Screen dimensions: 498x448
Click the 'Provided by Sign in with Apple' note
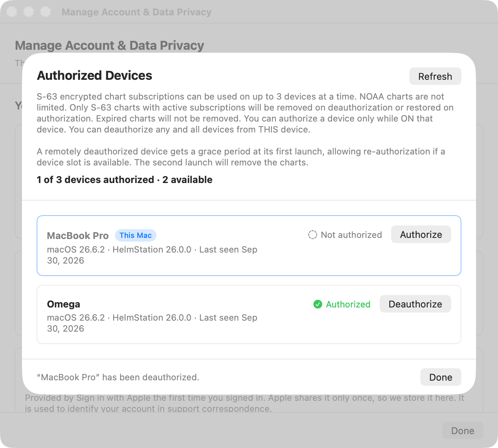[x=244, y=403]
